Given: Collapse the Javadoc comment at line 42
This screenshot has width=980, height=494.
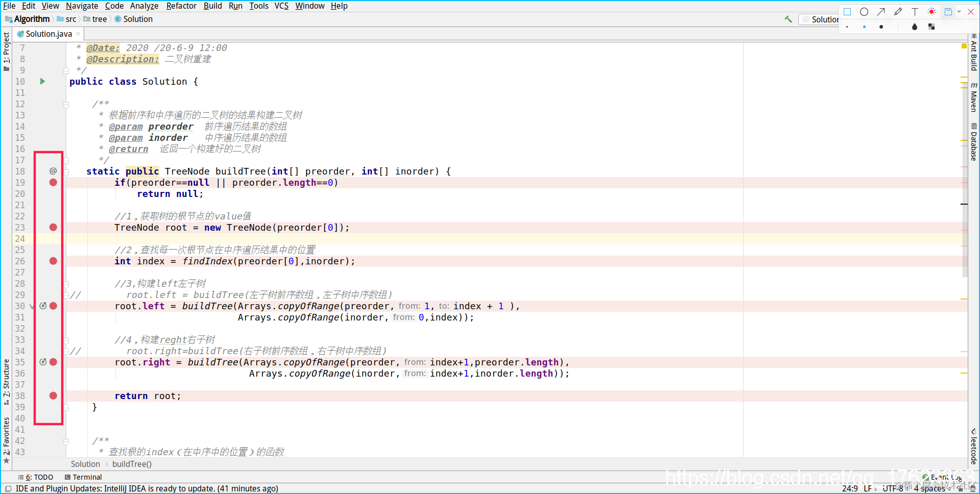Looking at the screenshot, I should tap(66, 441).
